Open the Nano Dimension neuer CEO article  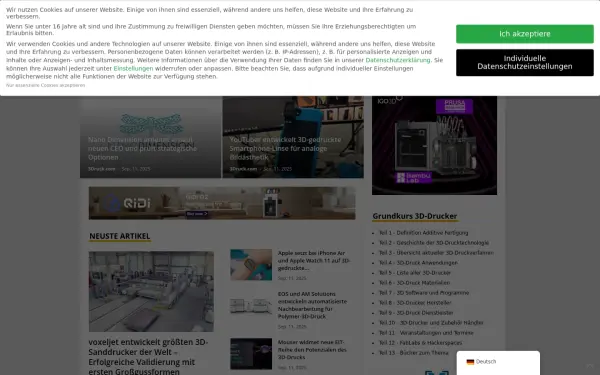coord(142,148)
